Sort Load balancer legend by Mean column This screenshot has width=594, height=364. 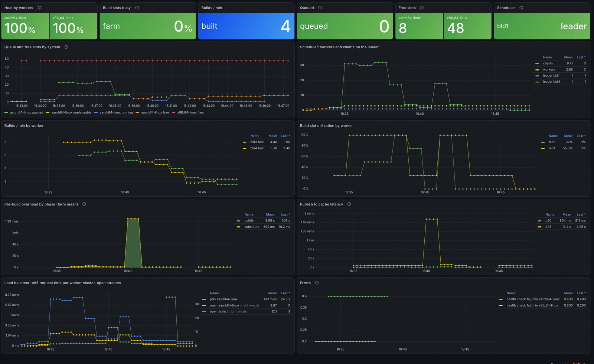[272, 293]
